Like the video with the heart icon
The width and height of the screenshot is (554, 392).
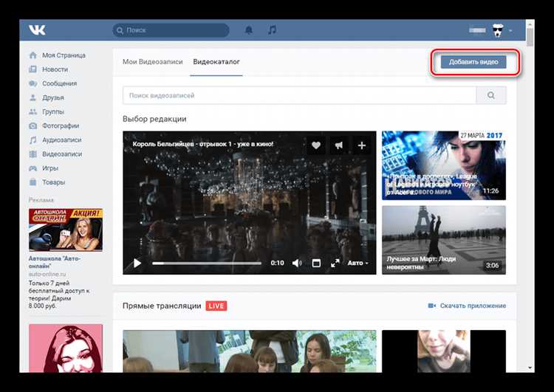click(x=316, y=145)
